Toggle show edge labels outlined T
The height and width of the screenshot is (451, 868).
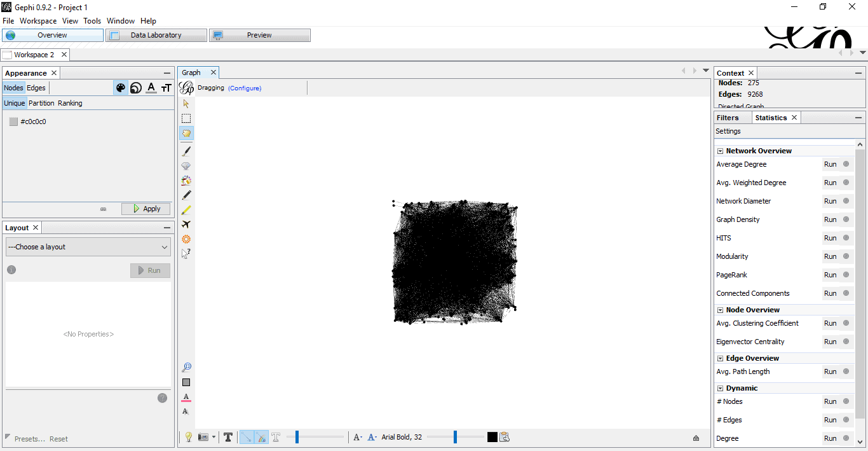pos(276,437)
